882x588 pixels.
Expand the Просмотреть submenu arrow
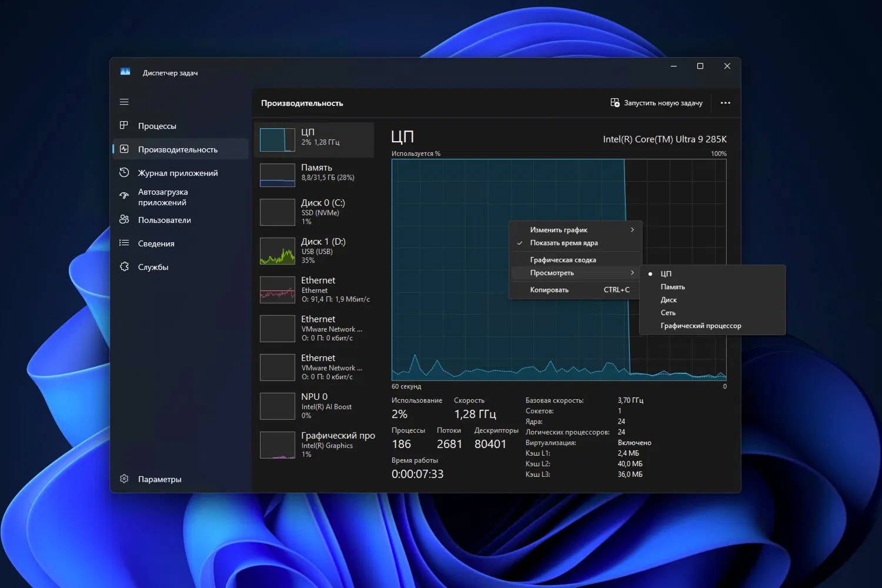632,273
